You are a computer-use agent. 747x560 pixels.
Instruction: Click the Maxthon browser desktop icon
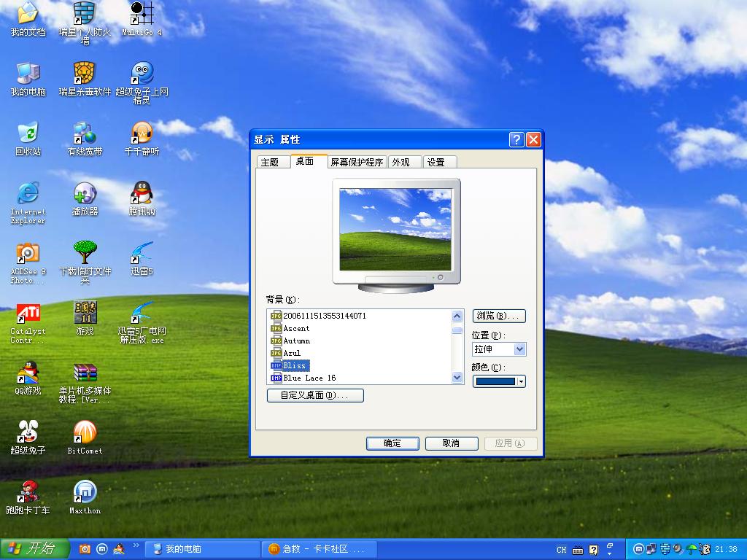[x=85, y=493]
